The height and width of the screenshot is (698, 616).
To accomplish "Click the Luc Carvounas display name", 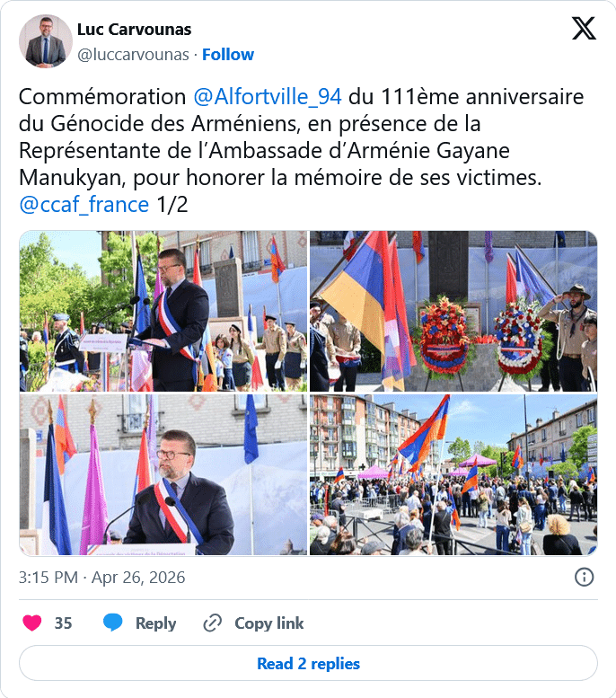I will pyautogui.click(x=134, y=30).
